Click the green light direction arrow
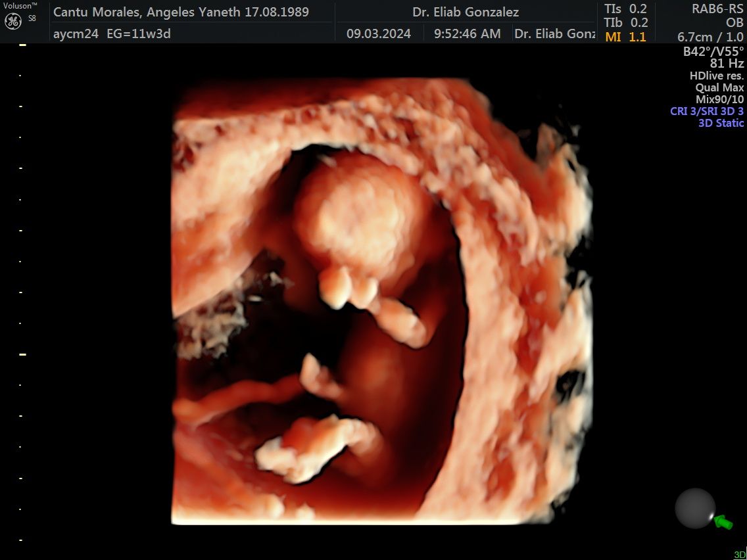The width and height of the screenshot is (747, 560). tap(723, 523)
